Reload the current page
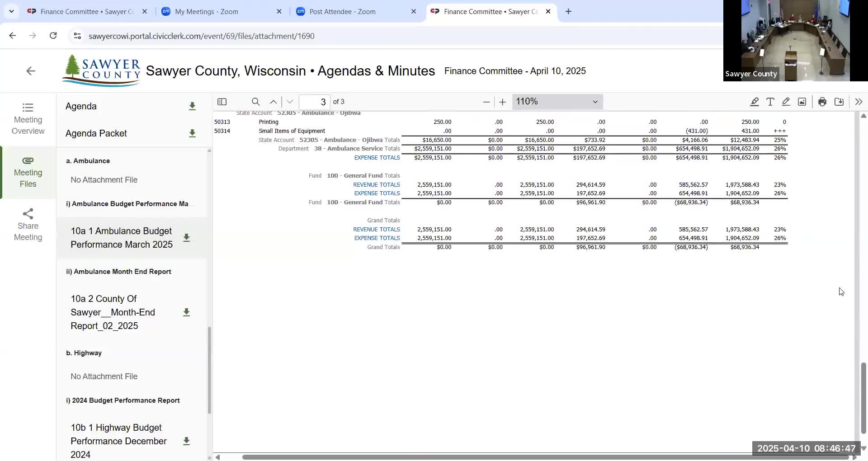Viewport: 868px width, 461px height. [x=53, y=36]
